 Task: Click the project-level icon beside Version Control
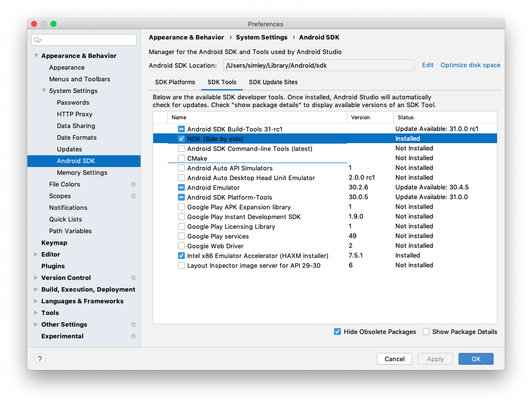point(133,278)
